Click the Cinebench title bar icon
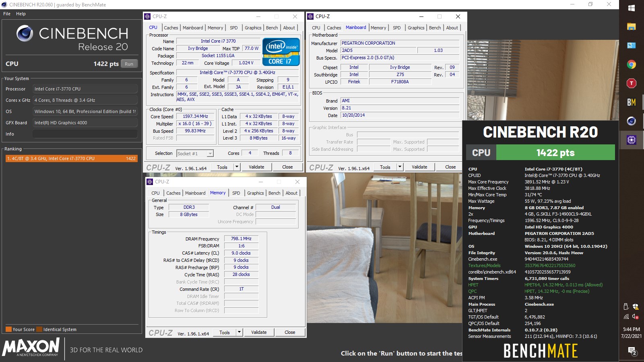This screenshot has width=644, height=362. (x=4, y=5)
